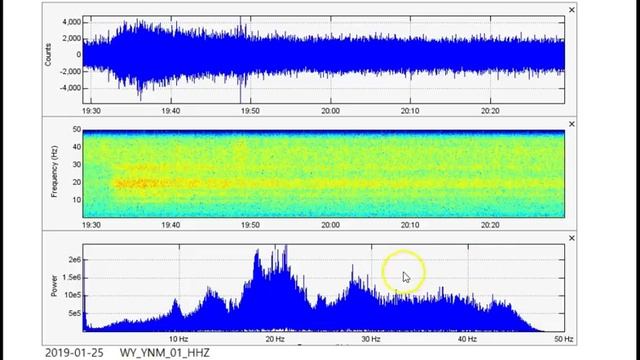
Task: Click the 2e6 power axis value
Action: 75,260
